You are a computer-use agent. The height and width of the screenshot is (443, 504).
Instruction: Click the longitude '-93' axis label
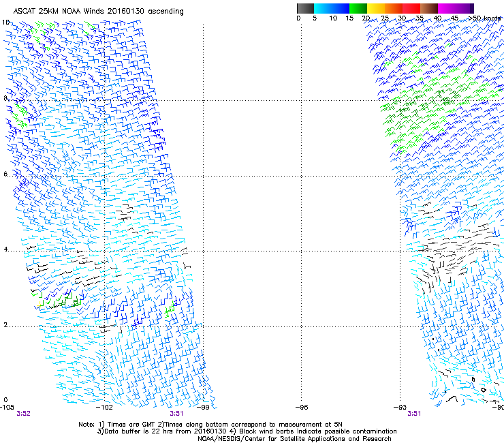pos(400,408)
